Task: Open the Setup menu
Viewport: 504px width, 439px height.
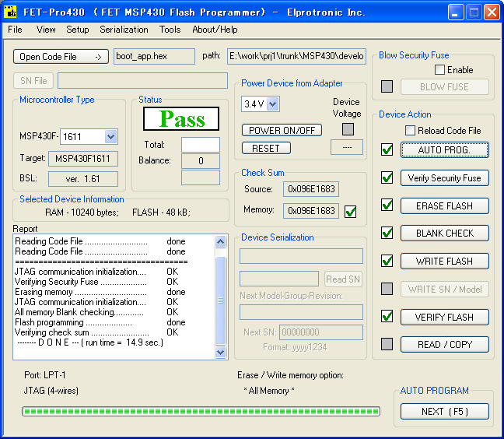Action: 78,30
